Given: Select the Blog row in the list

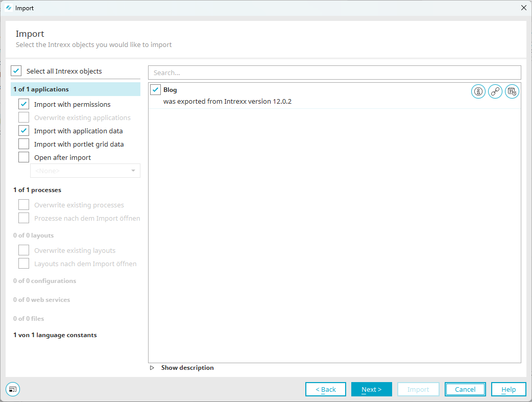Looking at the screenshot, I should (334, 96).
